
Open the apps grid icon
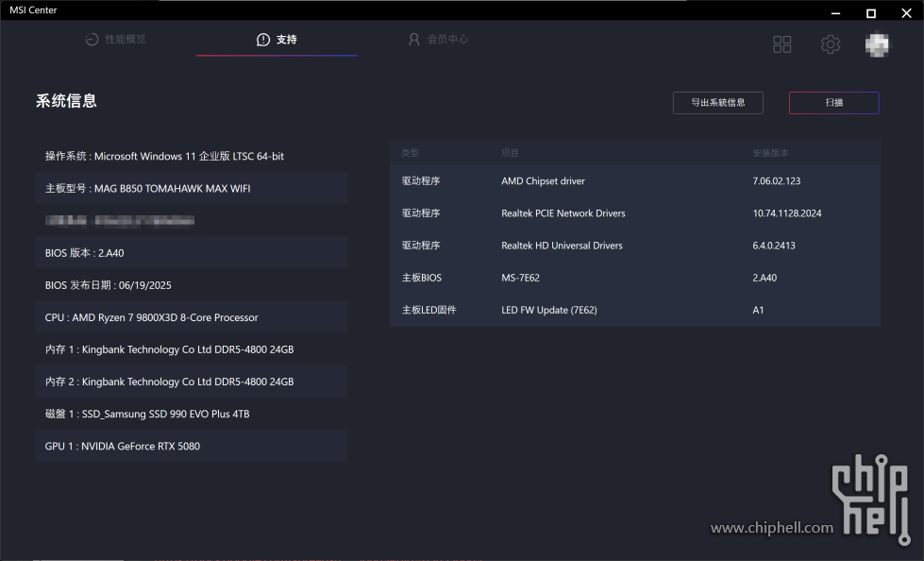782,44
